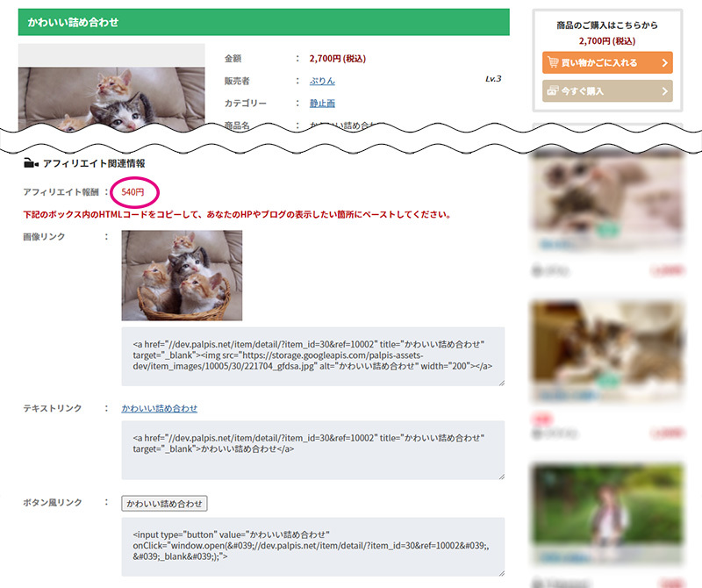Viewport: 702px width, 588px height.
Task: Open the blurred kitten thumbnail at top of sidebar
Action: click(607, 202)
